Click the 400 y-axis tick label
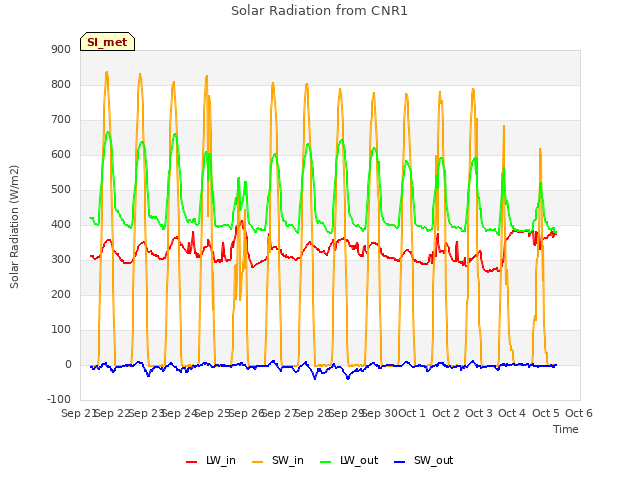This screenshot has width=640, height=480. click(x=61, y=224)
